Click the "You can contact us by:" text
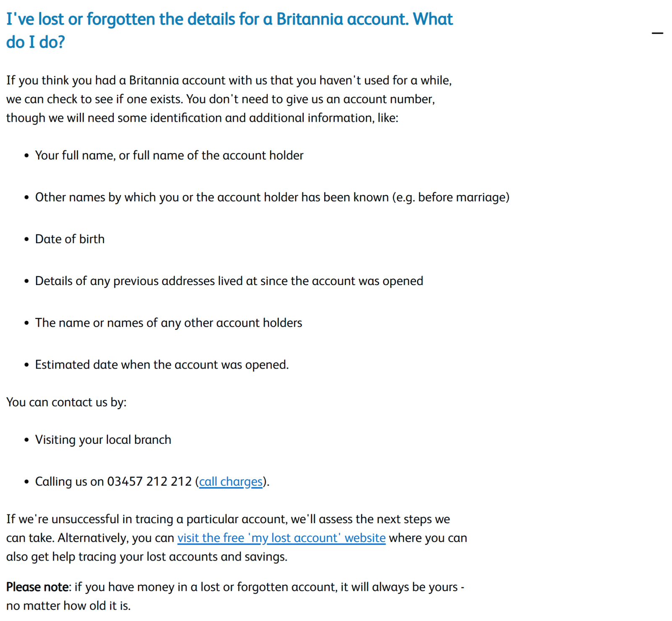Screen dimensions: 672x621 coord(66,402)
